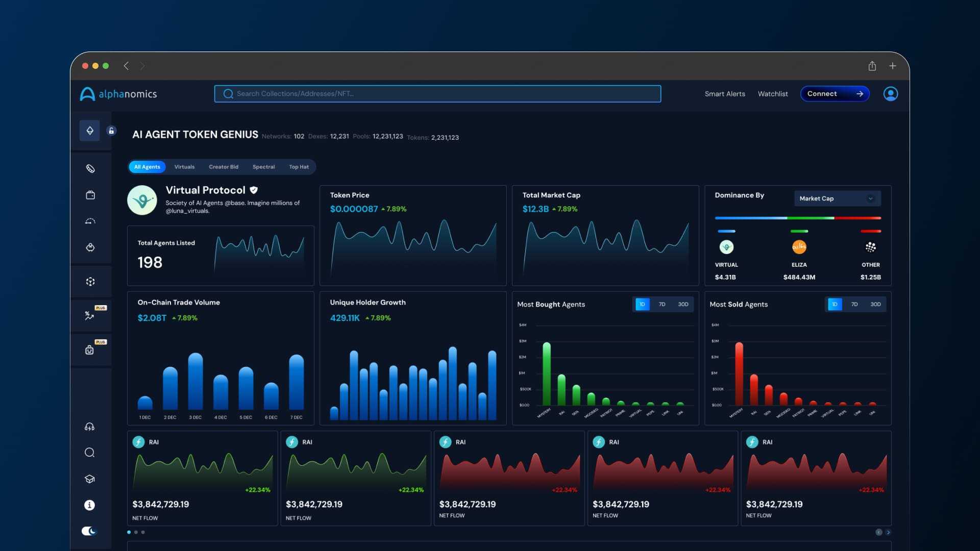The width and height of the screenshot is (980, 551).
Task: Click the last RAI card token icon
Action: pyautogui.click(x=752, y=442)
